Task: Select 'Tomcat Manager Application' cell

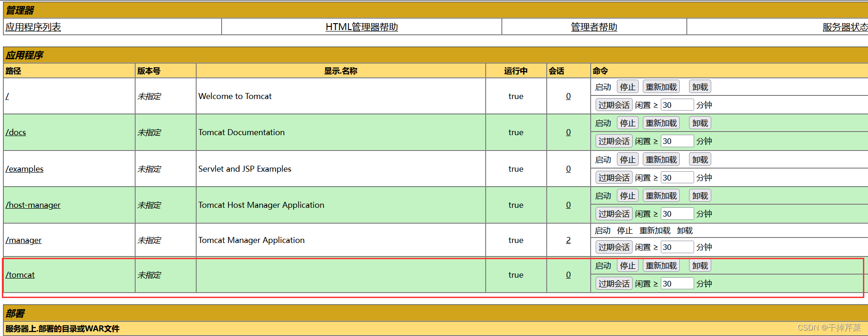Action: pyautogui.click(x=341, y=240)
